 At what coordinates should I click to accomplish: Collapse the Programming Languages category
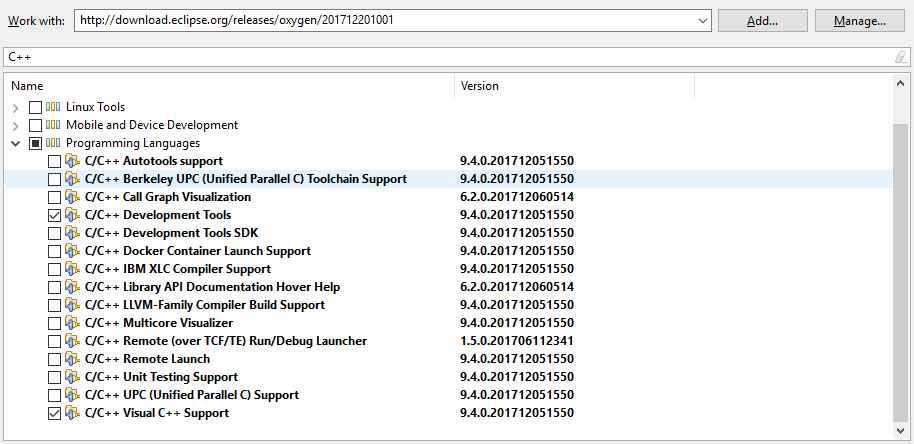[x=16, y=144]
